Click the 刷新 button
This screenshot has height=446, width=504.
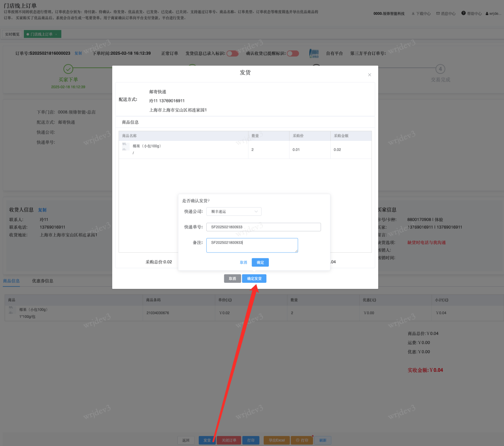click(x=323, y=440)
